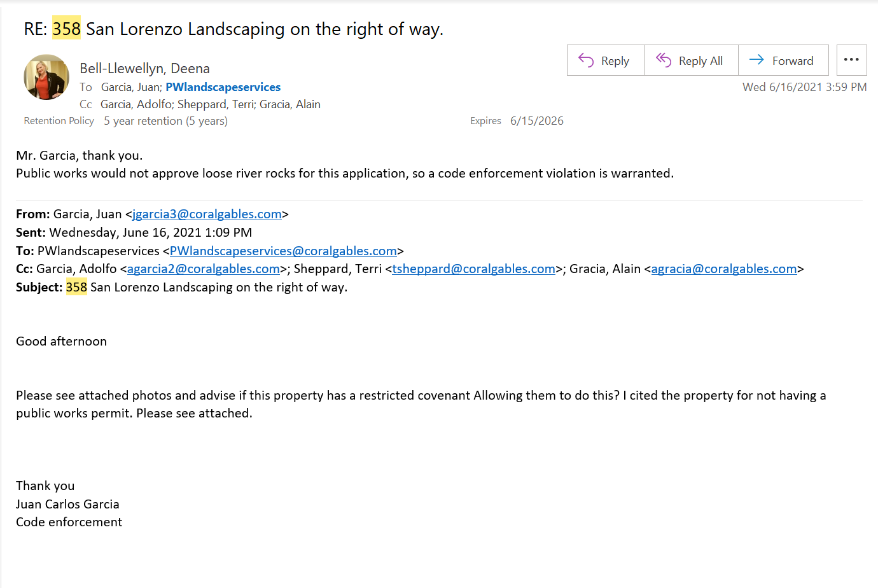Viewport: 878px width, 588px height.
Task: Click recipient Garcia, Juan in To field
Action: 130,87
